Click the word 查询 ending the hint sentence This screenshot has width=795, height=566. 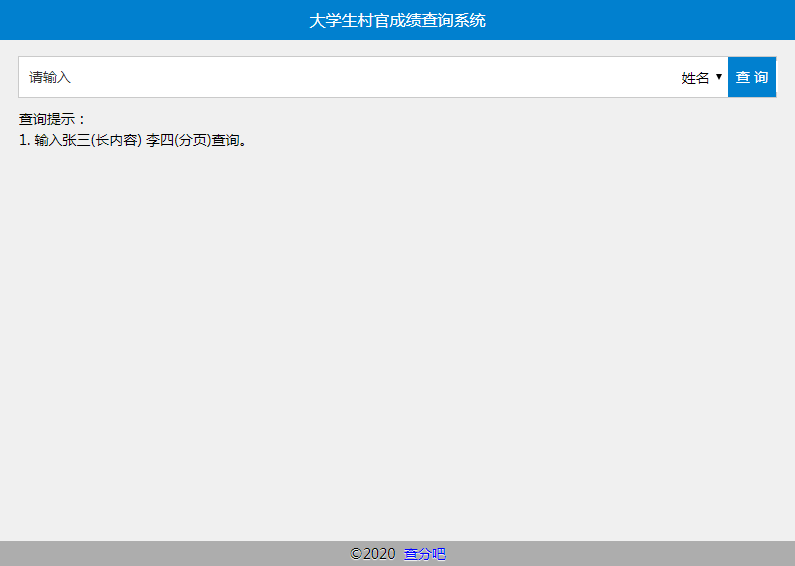coord(226,140)
